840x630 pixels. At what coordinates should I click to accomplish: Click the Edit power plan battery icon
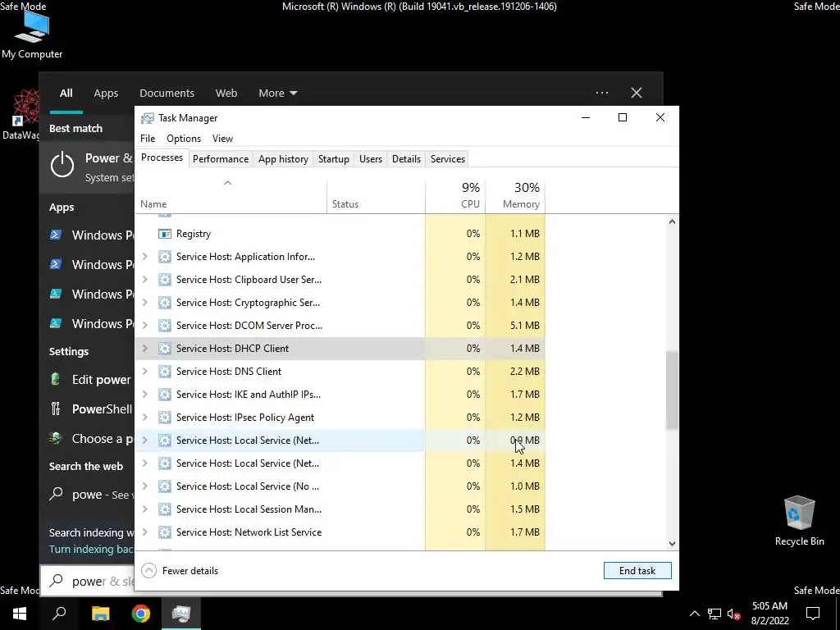point(55,379)
